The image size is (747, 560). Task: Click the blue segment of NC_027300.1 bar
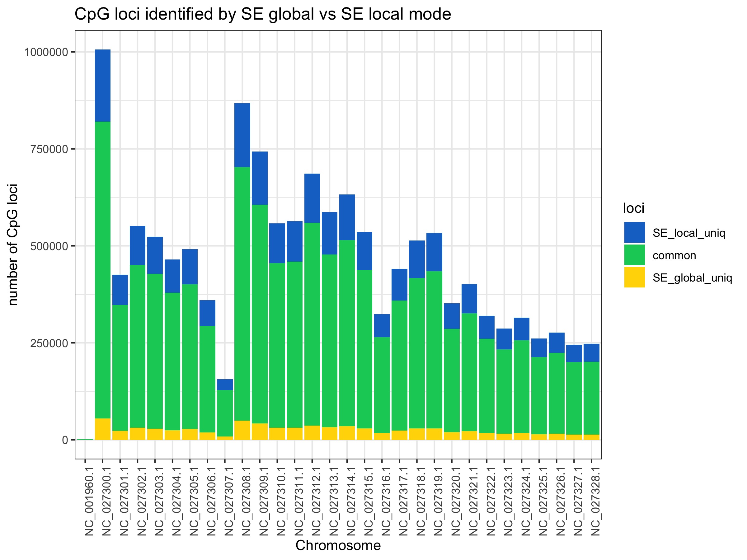(x=103, y=86)
